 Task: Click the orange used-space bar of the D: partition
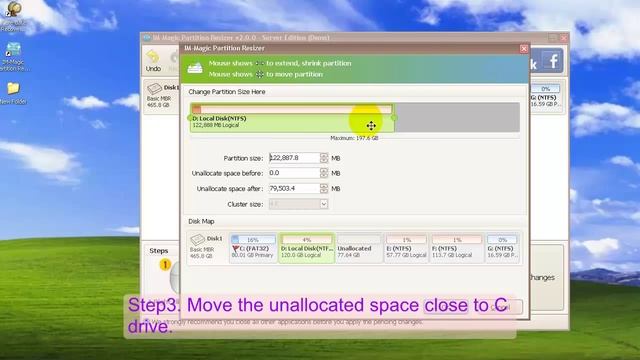click(x=196, y=109)
